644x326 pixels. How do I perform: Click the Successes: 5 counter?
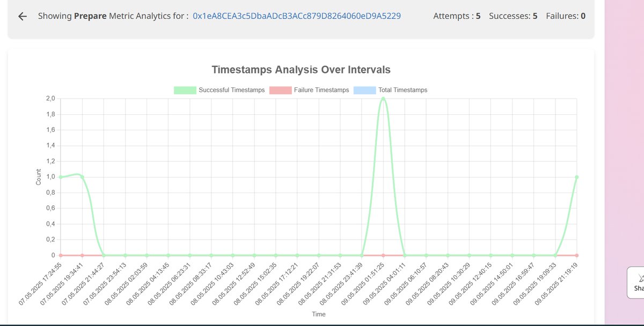point(514,16)
